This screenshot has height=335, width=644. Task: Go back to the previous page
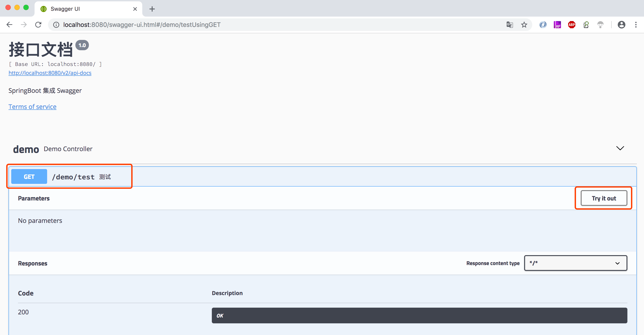pos(9,24)
